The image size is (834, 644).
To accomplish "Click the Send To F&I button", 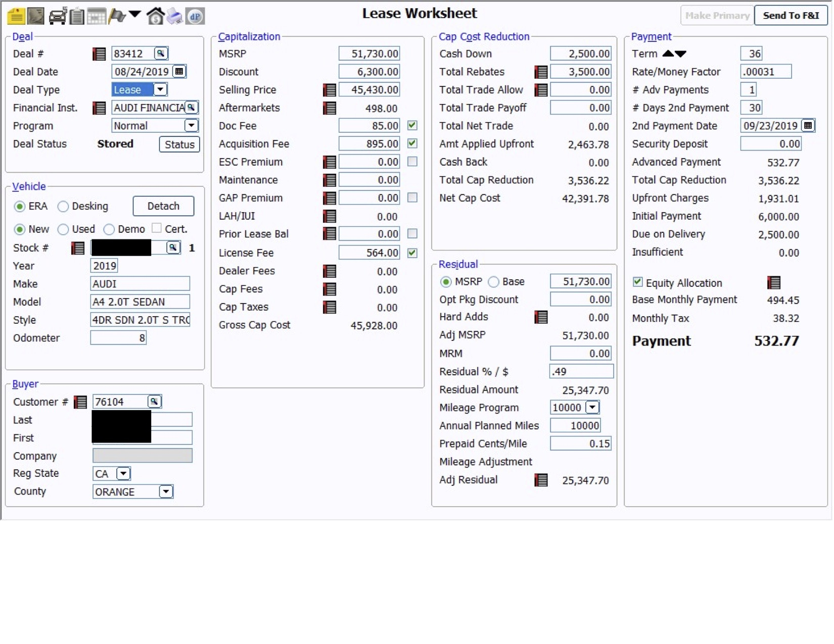I will 791,16.
